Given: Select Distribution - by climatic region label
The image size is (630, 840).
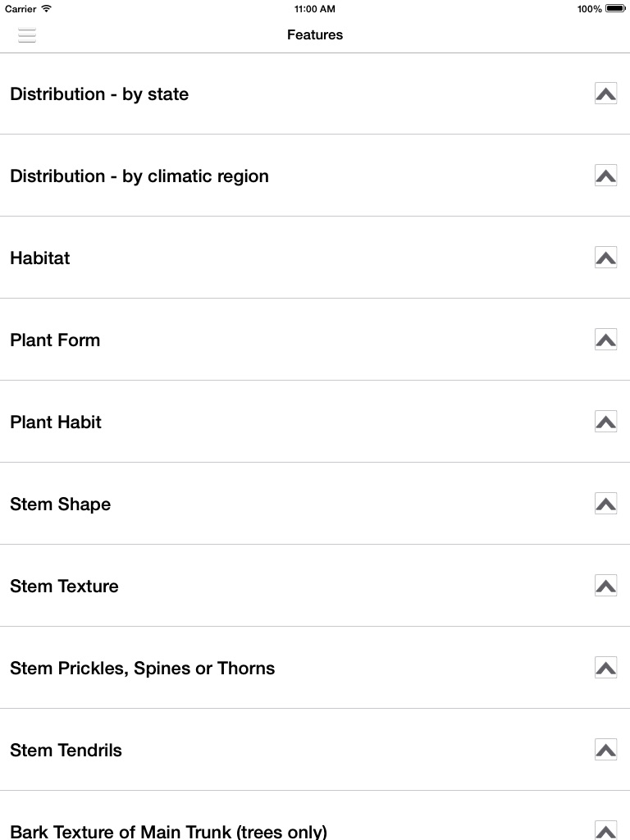Looking at the screenshot, I should coord(139,176).
